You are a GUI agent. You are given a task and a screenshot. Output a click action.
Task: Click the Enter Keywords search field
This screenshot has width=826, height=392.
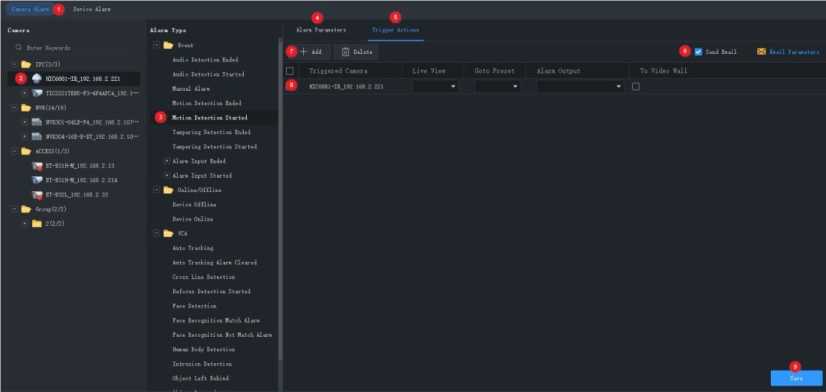tap(76, 47)
